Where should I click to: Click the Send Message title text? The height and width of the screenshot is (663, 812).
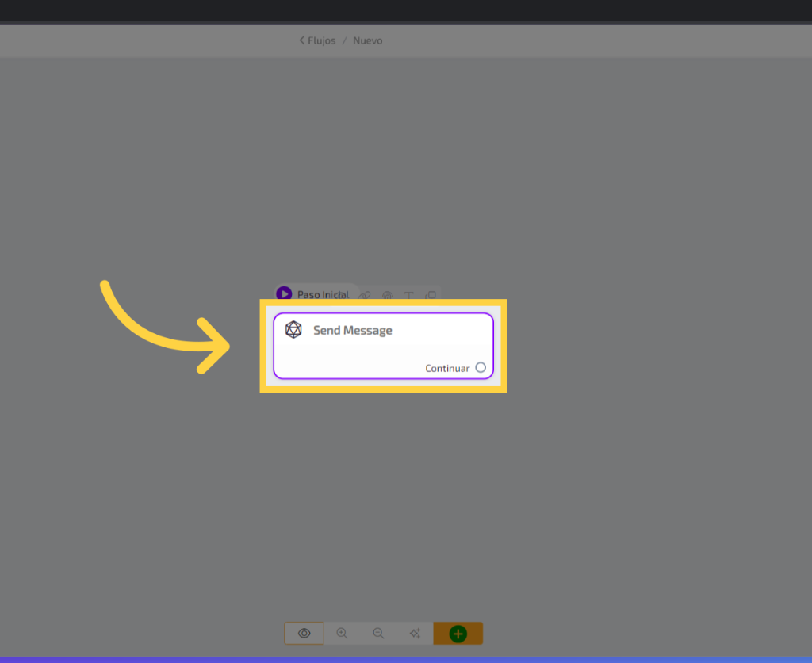pyautogui.click(x=352, y=331)
